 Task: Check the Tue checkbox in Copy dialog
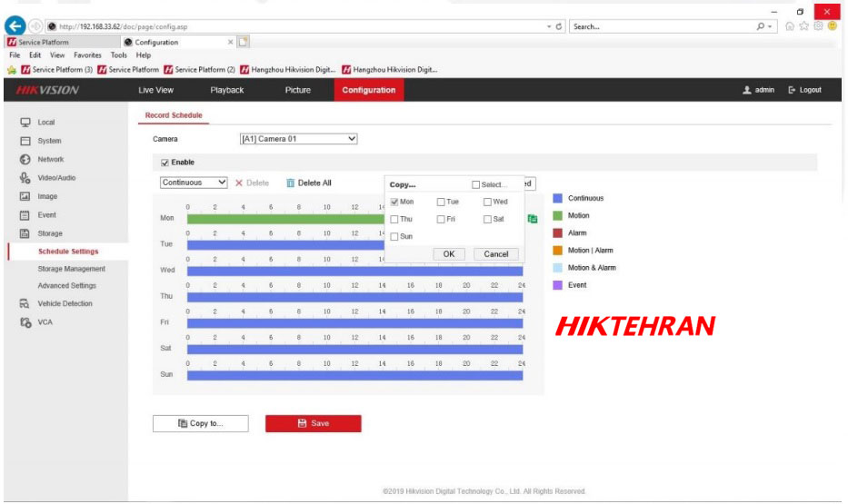[x=441, y=202]
